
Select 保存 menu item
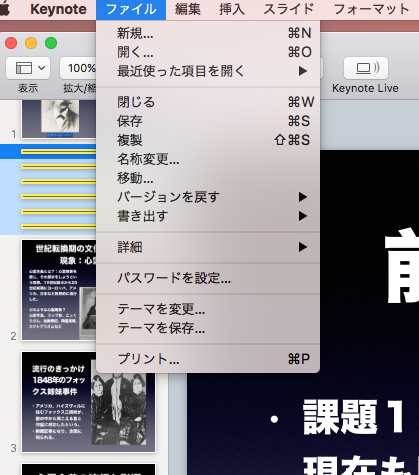(208, 121)
